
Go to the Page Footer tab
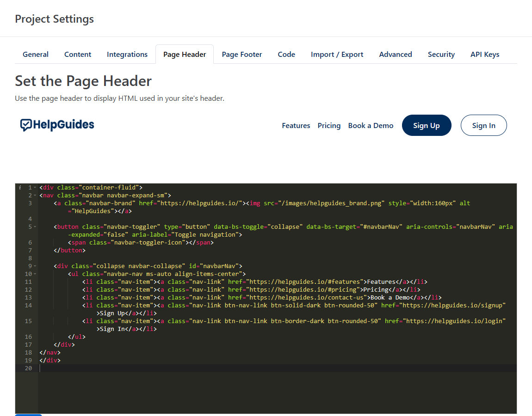(242, 54)
